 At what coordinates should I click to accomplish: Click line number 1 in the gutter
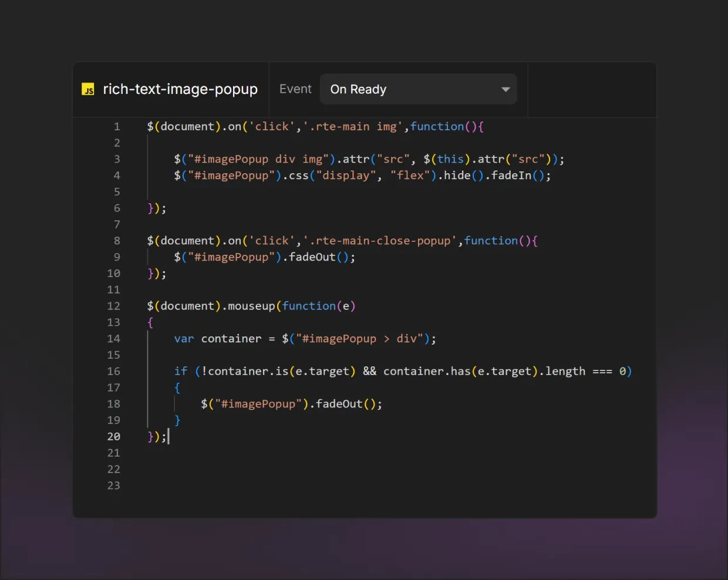tap(117, 127)
